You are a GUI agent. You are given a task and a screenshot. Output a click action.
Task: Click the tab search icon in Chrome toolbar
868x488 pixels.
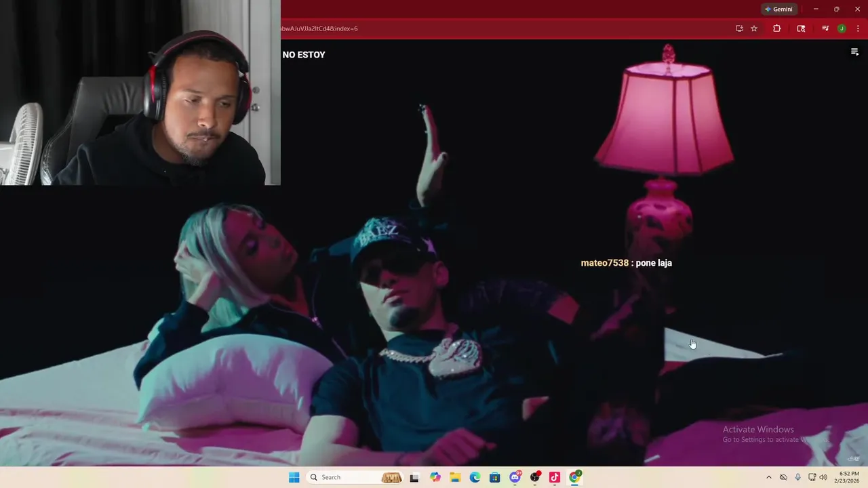[801, 28]
